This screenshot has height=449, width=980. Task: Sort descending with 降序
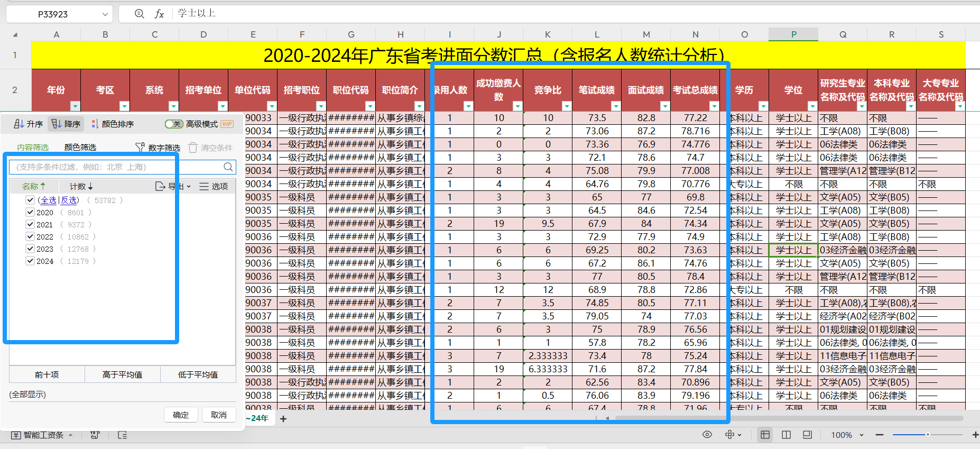(x=66, y=124)
